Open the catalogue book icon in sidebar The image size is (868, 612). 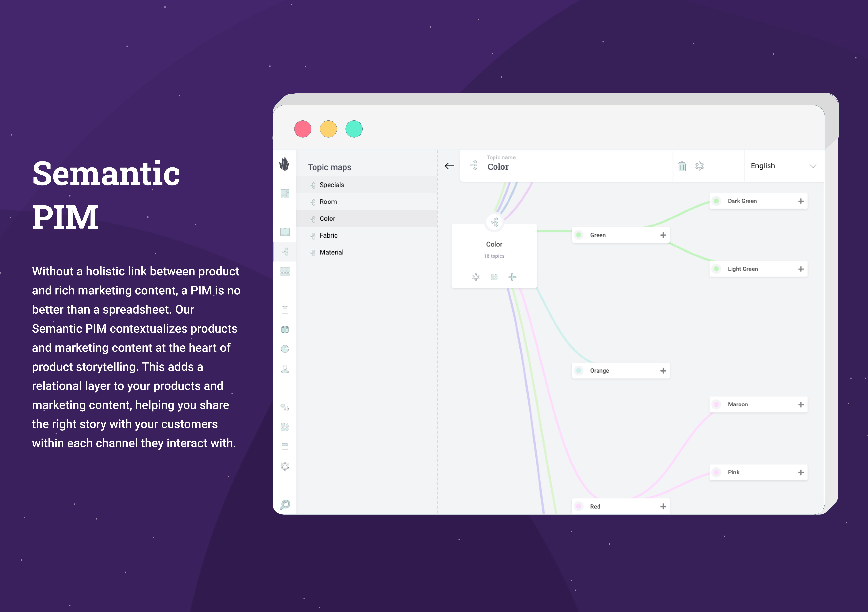point(285,232)
